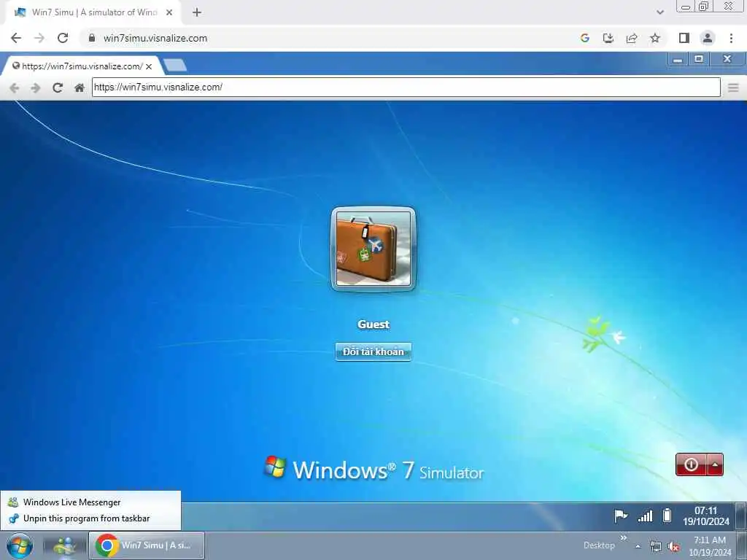Click the simulator show desktop strip
Screen dimensions: 747x560
pos(741,516)
